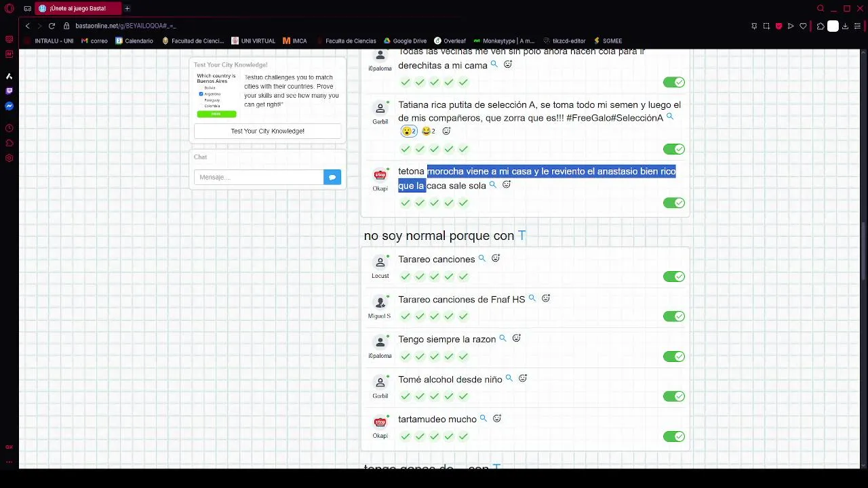Toggle the switch for 'Tomé alcohol desde niño'
This screenshot has width=868, height=488.
(674, 396)
